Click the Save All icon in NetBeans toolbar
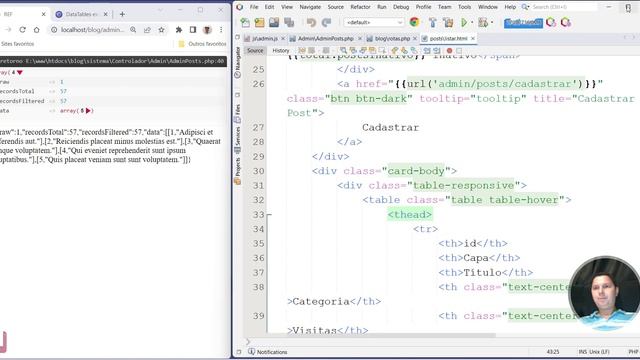 click(289, 22)
